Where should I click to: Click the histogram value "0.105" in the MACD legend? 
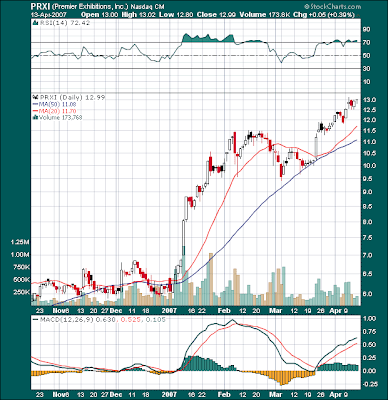tap(155, 320)
